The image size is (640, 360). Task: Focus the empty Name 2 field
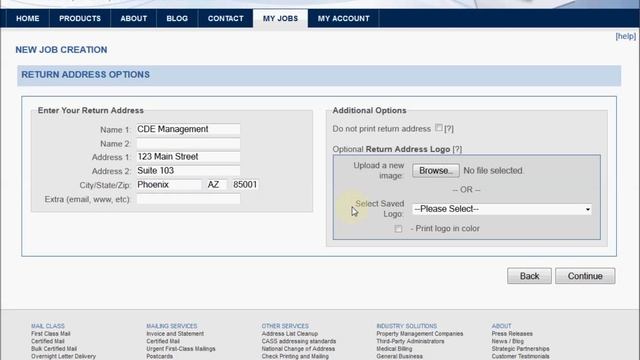(x=188, y=143)
